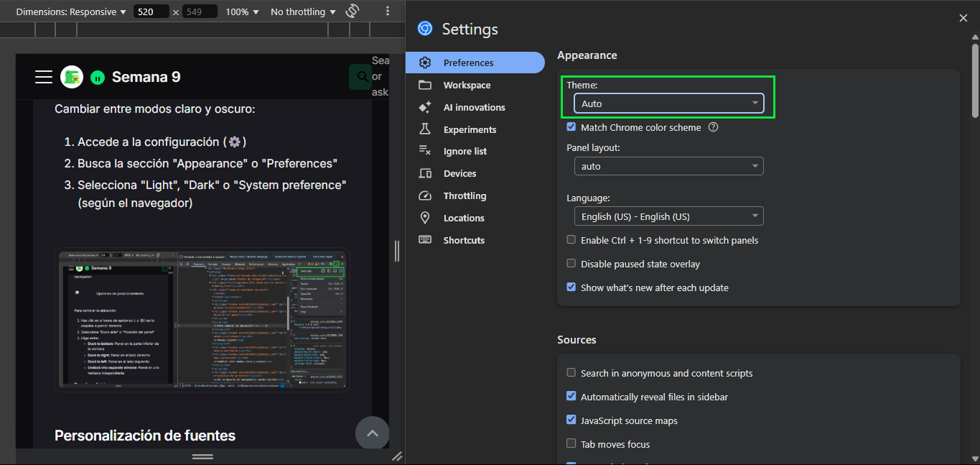
Task: Click the hamburger menu icon beside Semana 9
Action: pos(44,77)
